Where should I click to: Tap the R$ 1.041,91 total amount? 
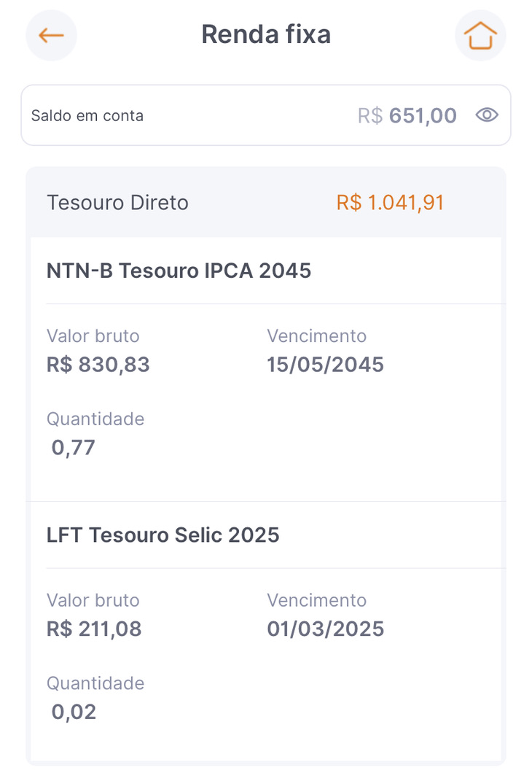(x=390, y=203)
